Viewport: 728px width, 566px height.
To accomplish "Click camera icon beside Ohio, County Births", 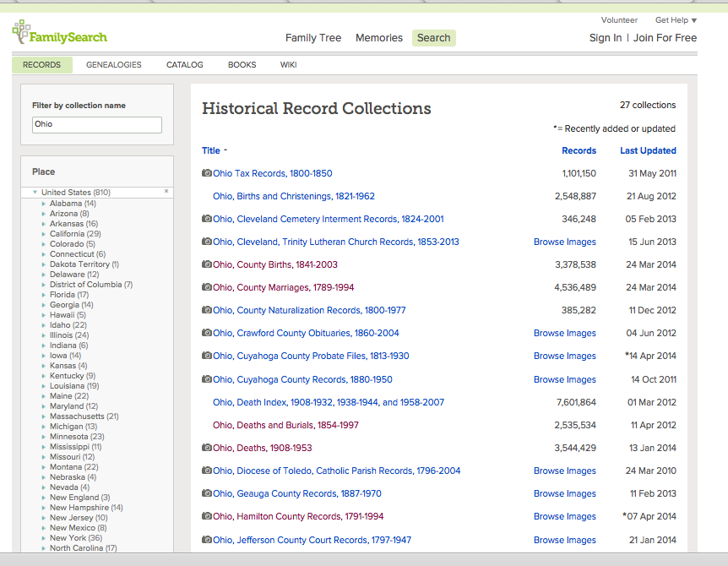I will click(207, 264).
